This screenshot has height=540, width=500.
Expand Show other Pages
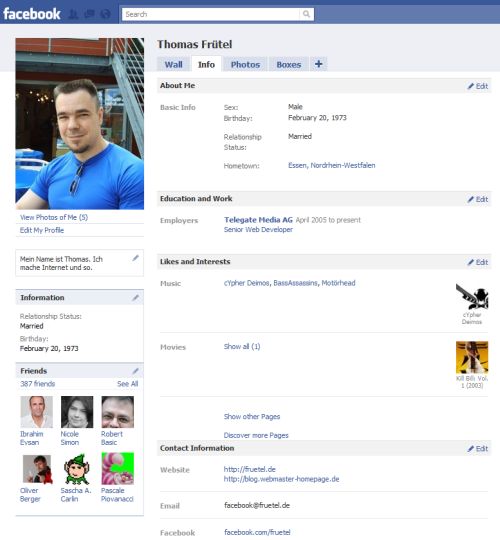point(252,417)
